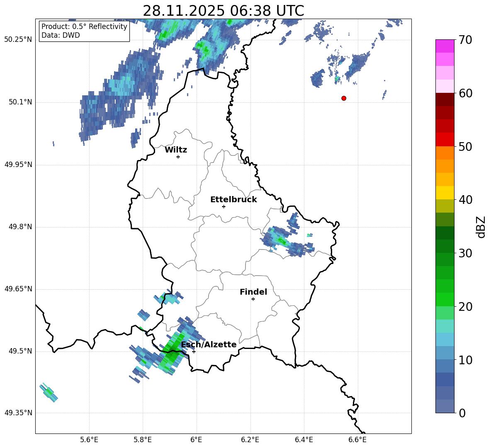Click the 6.6°E longitude label
Image resolution: width=491 pixels, height=448 pixels.
pos(357,440)
